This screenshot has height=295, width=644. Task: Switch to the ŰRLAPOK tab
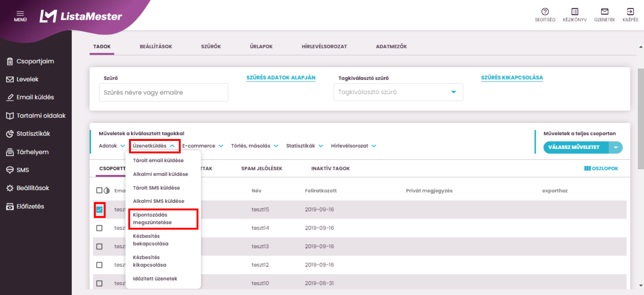[x=261, y=46]
